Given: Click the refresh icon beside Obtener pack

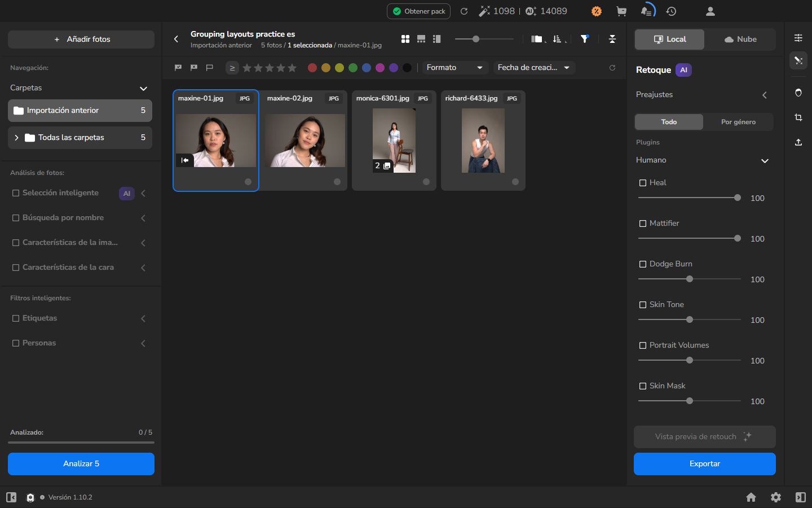Looking at the screenshot, I should 464,11.
